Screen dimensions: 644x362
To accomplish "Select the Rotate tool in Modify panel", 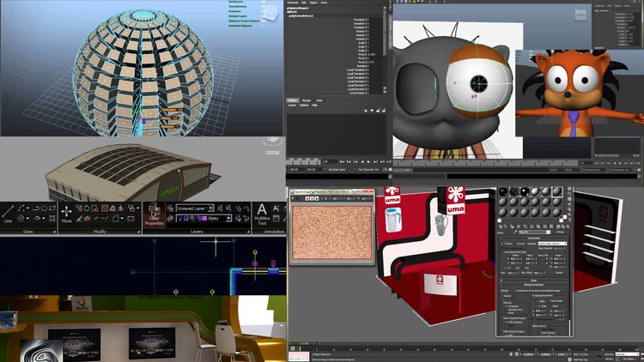I will pos(87,208).
